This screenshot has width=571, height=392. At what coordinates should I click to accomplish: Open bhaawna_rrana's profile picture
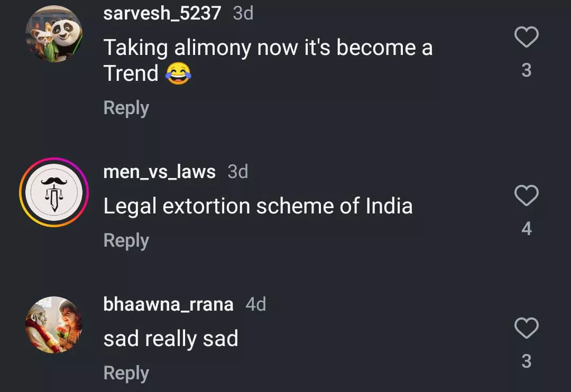coord(54,324)
